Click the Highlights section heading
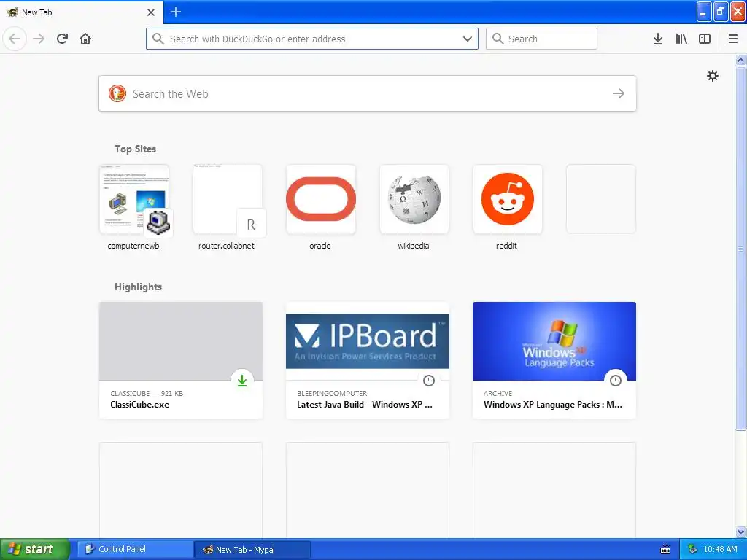Screen dimensions: 747x560 click(x=138, y=287)
